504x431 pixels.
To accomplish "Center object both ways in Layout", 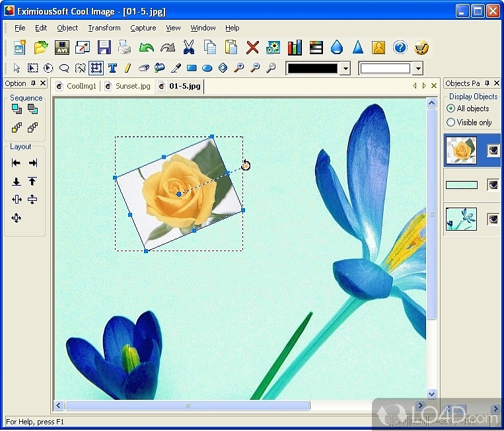I will [x=16, y=218].
